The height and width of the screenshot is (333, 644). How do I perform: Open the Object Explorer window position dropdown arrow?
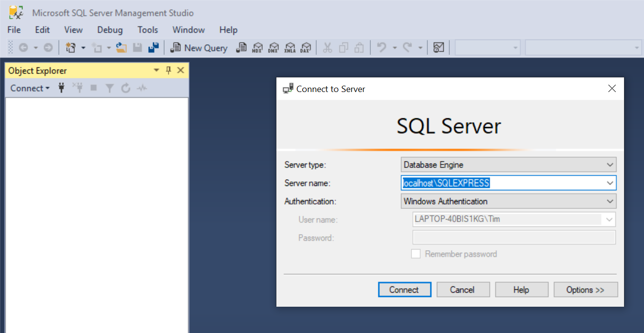pos(156,70)
